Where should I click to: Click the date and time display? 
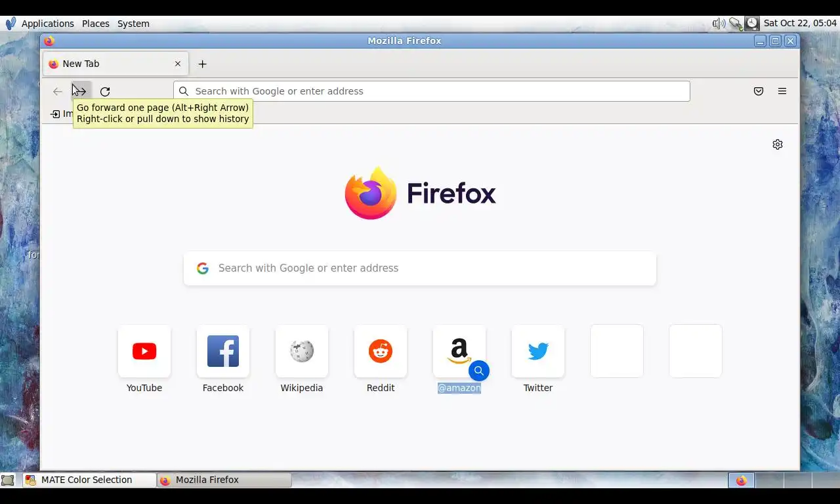(800, 24)
